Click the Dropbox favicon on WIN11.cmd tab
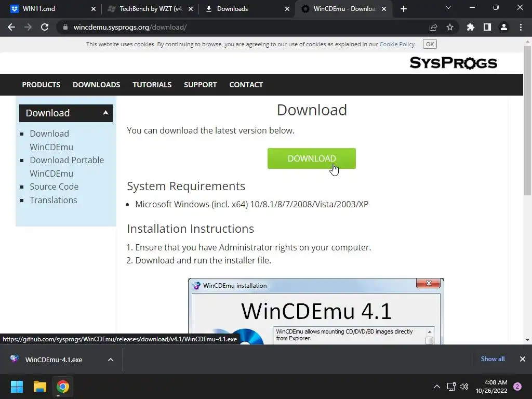Screen dimensions: 532x399 tap(14, 9)
